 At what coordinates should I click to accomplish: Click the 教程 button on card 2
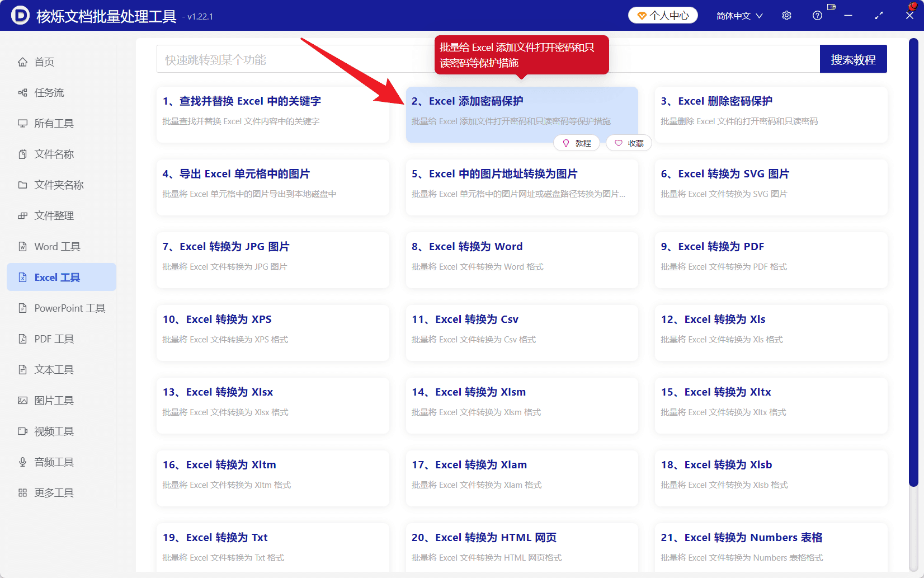[577, 143]
